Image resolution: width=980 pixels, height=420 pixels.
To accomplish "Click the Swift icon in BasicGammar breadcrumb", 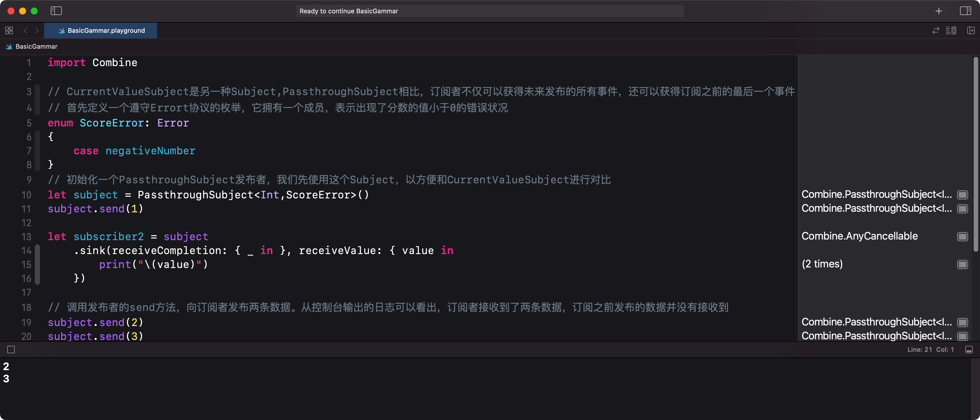I will pyautogui.click(x=9, y=46).
